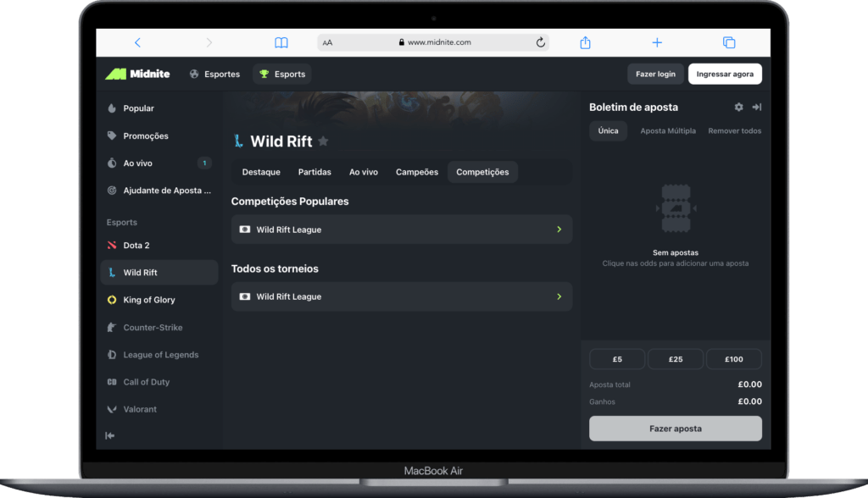Open Ajudante de Aposta in the sidebar

click(159, 191)
